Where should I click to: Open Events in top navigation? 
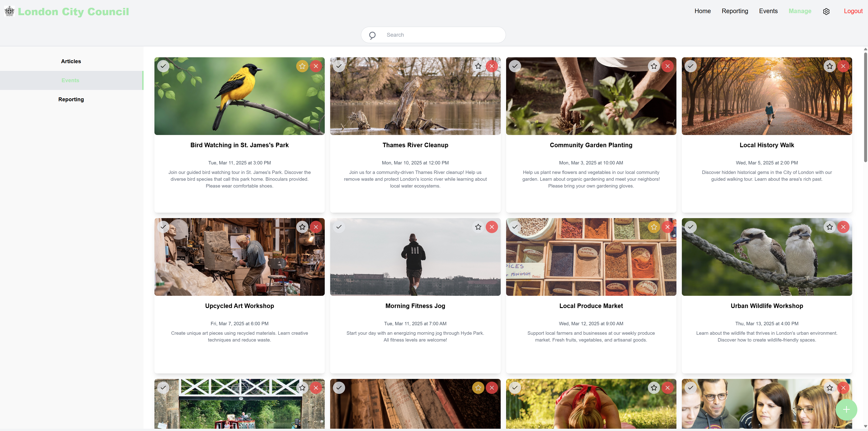(x=768, y=11)
